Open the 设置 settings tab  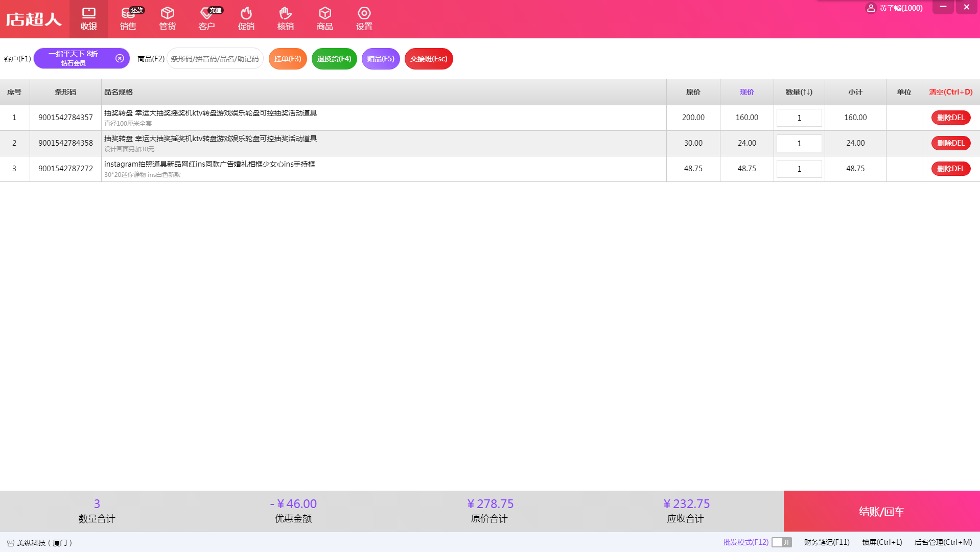pyautogui.click(x=364, y=19)
